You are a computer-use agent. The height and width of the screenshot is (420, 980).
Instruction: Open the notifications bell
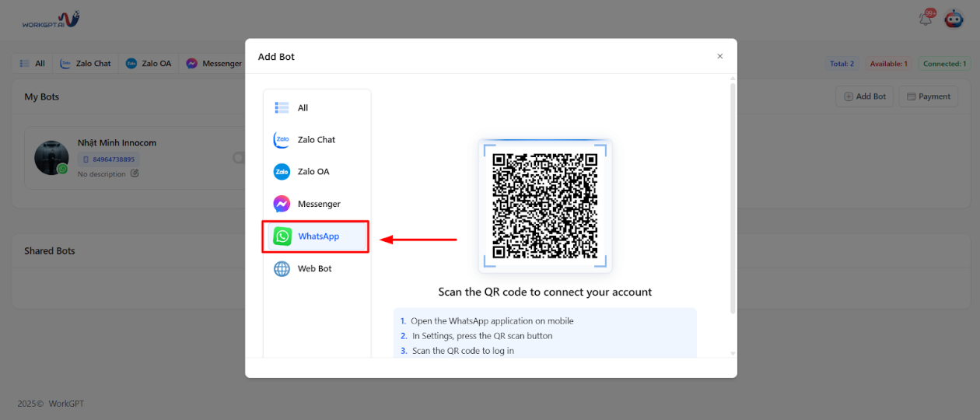click(x=926, y=19)
